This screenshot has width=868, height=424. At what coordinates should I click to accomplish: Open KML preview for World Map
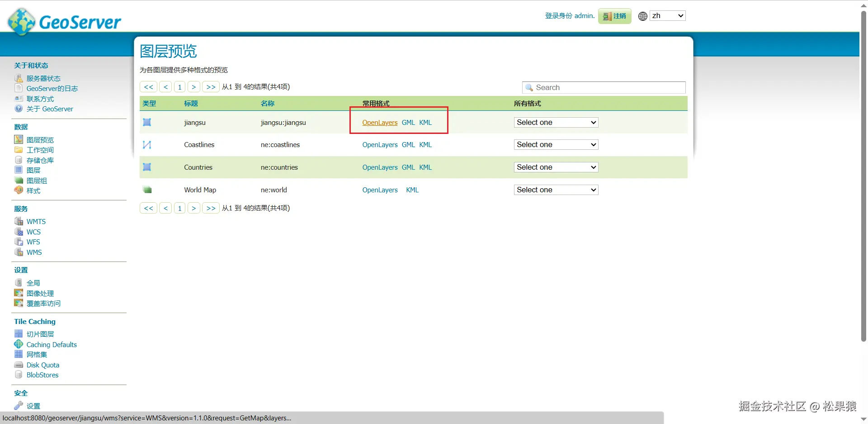point(412,190)
